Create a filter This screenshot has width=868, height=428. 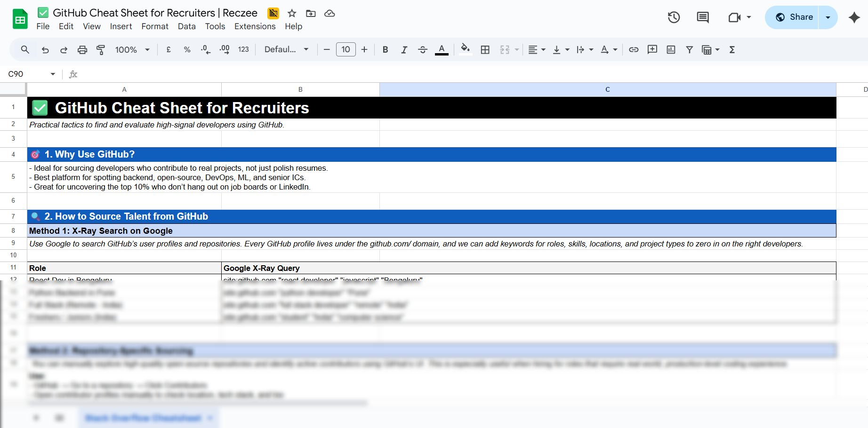[689, 49]
